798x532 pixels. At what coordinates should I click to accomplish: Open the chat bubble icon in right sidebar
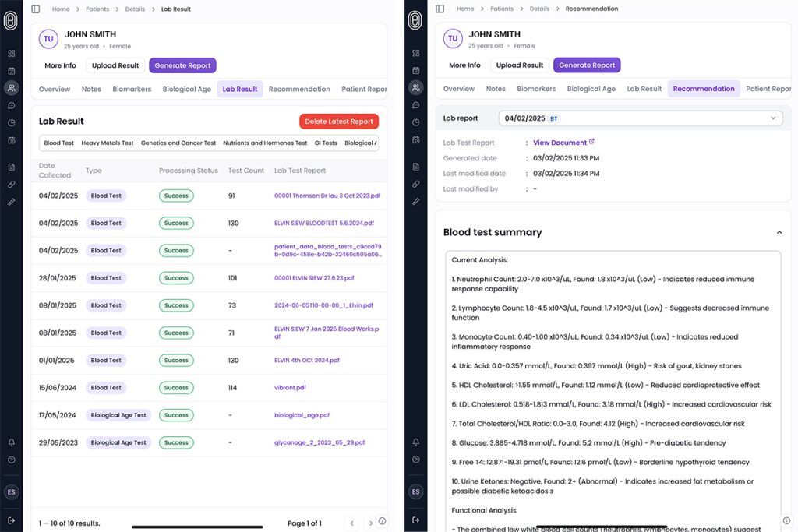pyautogui.click(x=415, y=105)
